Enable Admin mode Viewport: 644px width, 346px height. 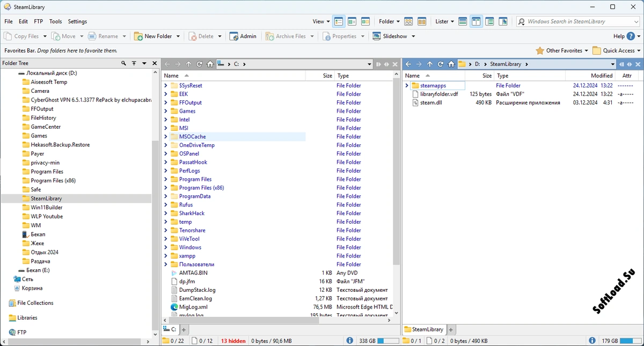click(x=243, y=36)
